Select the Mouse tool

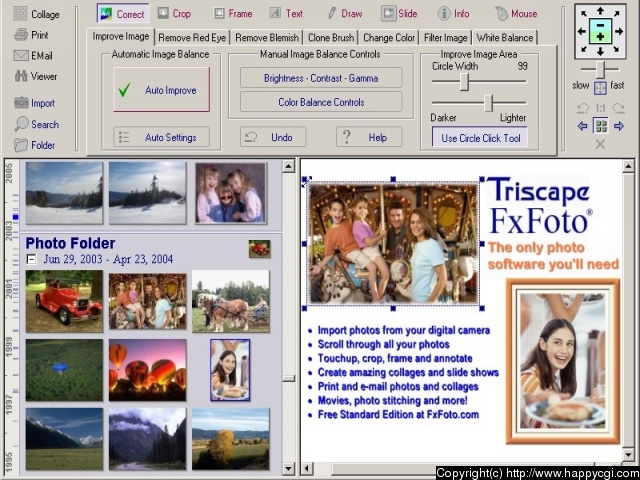[517, 14]
